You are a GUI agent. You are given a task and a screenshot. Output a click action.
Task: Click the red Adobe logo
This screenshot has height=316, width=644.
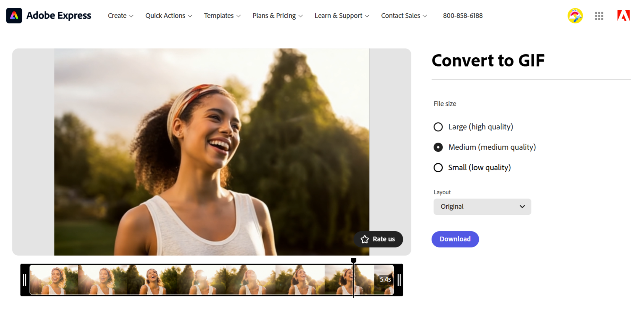(623, 16)
